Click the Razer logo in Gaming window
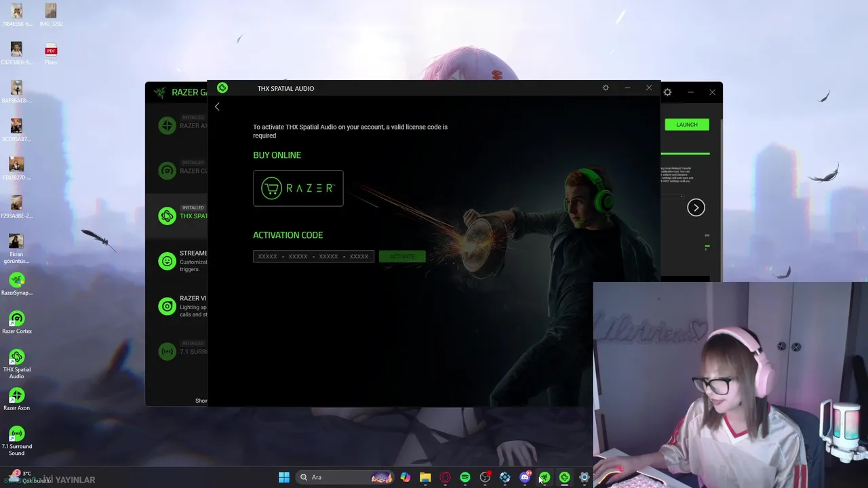 [160, 92]
